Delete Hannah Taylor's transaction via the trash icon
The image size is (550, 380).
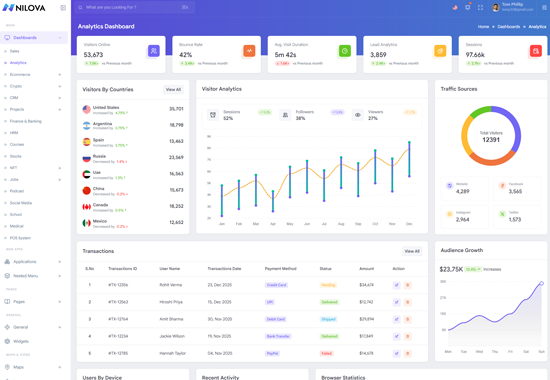pyautogui.click(x=408, y=353)
